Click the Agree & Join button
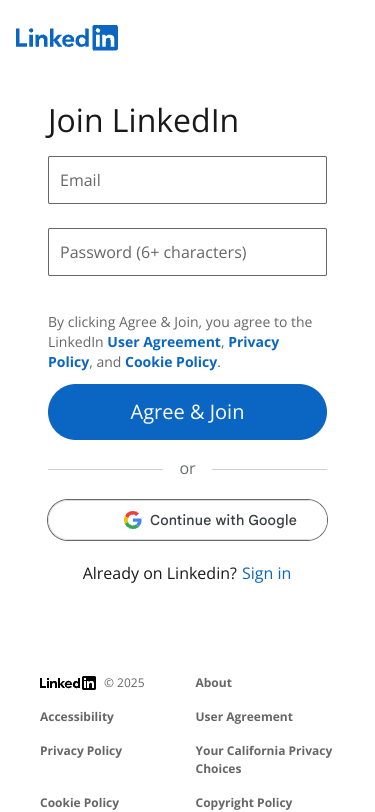The image size is (375, 812). 188,412
